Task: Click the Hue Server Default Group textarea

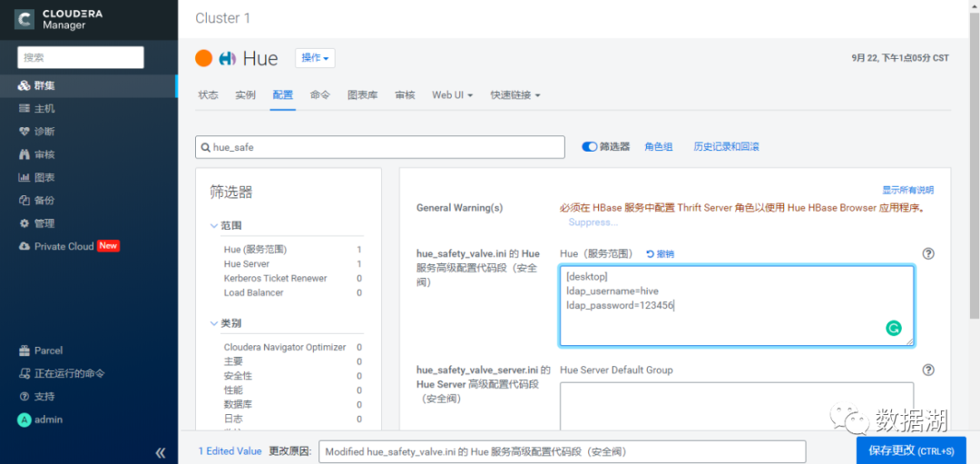Action: tap(737, 406)
